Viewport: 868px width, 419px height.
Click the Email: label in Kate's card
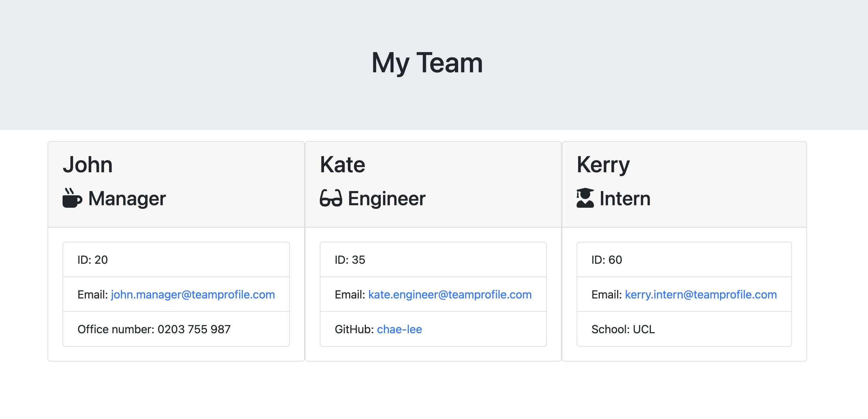point(350,295)
